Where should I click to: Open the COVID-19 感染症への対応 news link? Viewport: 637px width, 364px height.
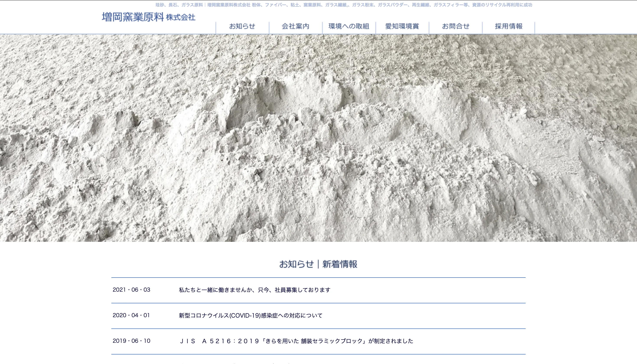(250, 315)
